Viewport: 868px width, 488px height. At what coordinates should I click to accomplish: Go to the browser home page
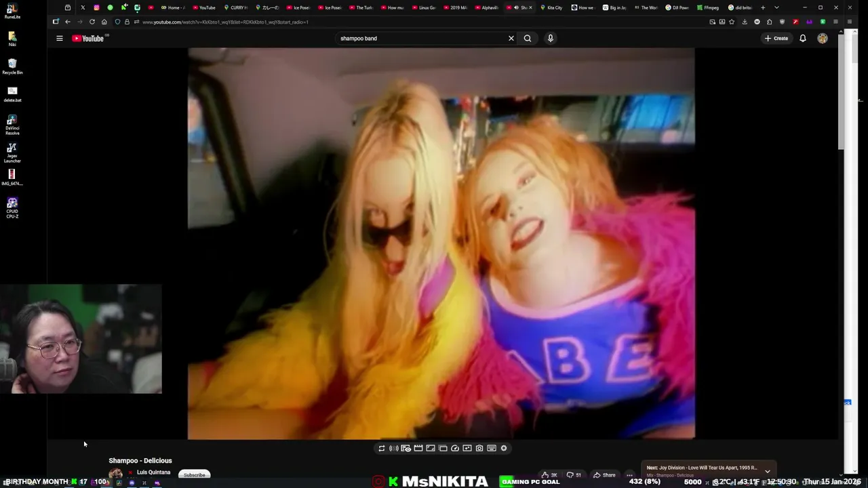(104, 22)
